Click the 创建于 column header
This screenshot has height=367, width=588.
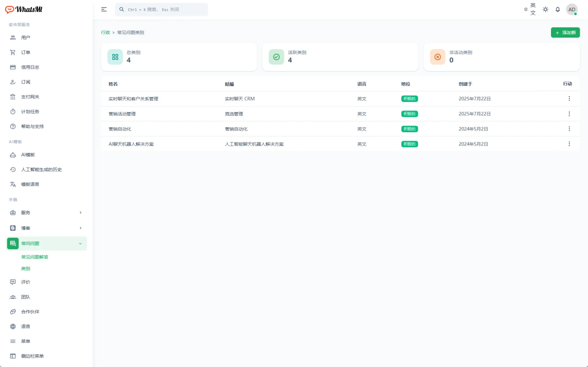click(x=465, y=84)
